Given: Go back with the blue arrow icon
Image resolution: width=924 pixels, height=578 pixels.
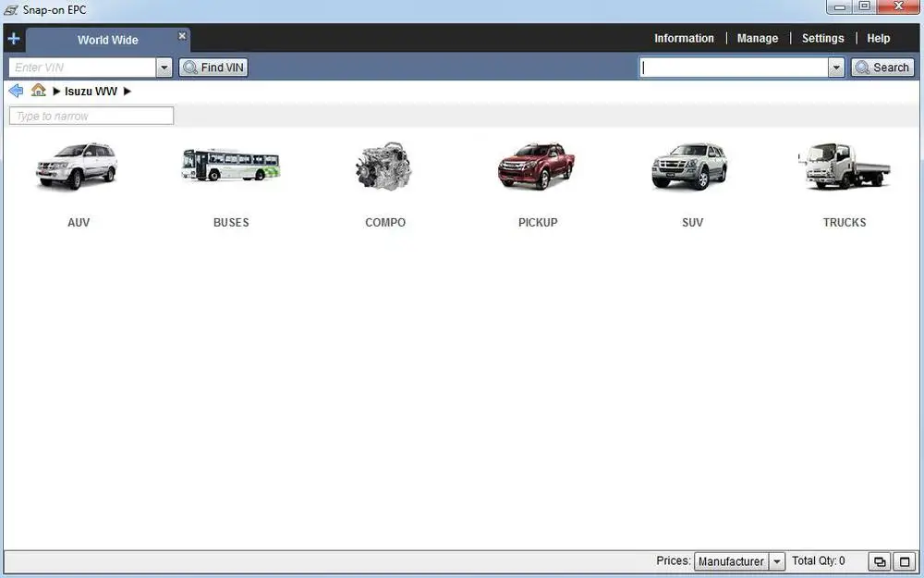Looking at the screenshot, I should point(16,91).
